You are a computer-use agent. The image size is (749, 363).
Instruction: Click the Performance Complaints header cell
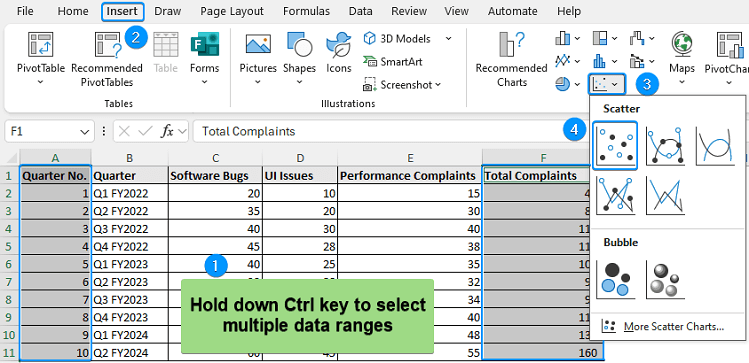point(410,176)
